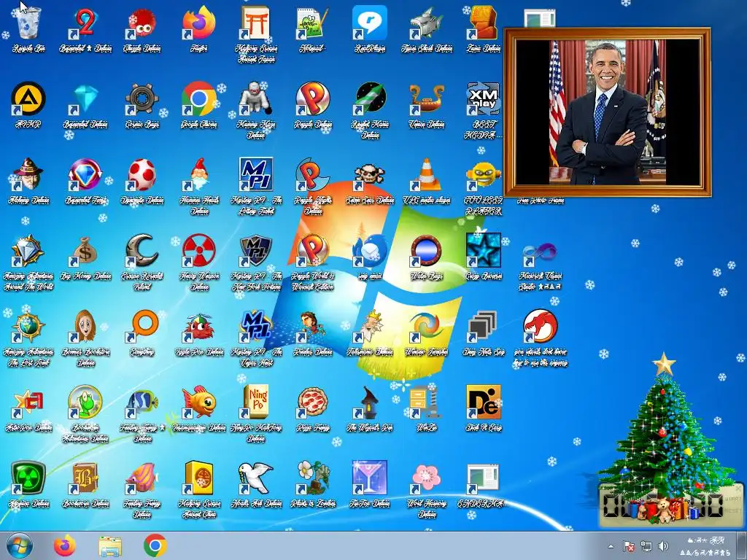The width and height of the screenshot is (747, 560).
Task: Launch Noah's Ark Deluxe dove icon
Action: [x=256, y=478]
